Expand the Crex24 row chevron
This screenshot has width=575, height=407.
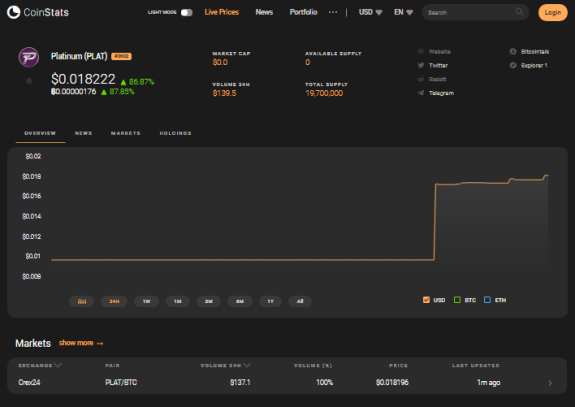550,383
